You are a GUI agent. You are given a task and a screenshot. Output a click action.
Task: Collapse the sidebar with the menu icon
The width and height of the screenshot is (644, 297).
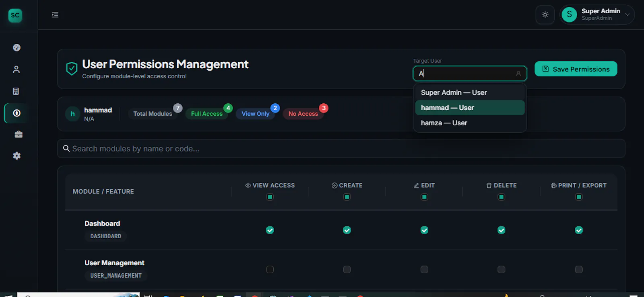[55, 15]
